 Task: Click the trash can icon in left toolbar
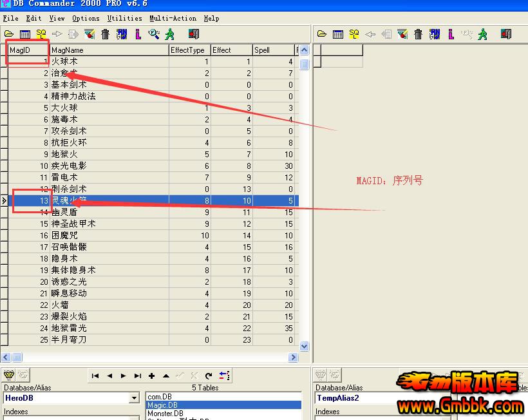pyautogui.click(x=105, y=34)
